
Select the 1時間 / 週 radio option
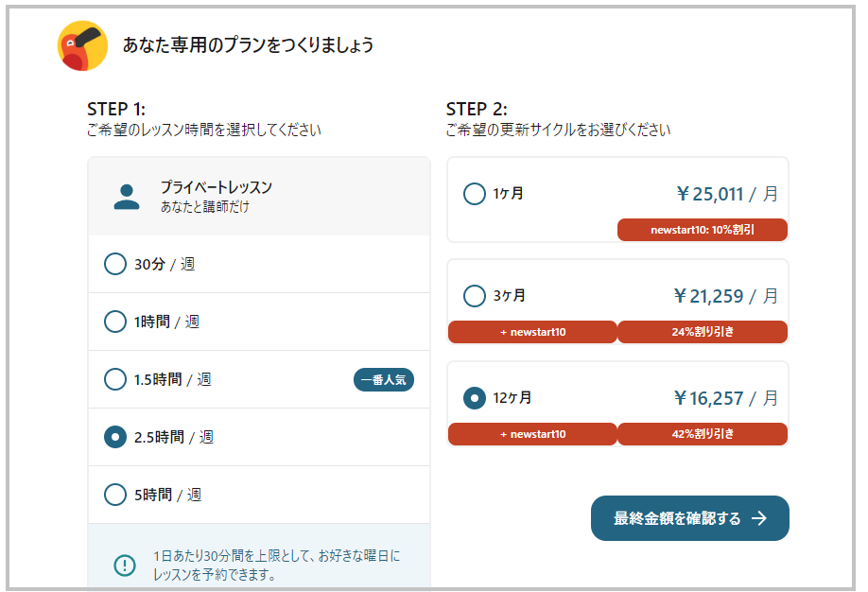[115, 322]
